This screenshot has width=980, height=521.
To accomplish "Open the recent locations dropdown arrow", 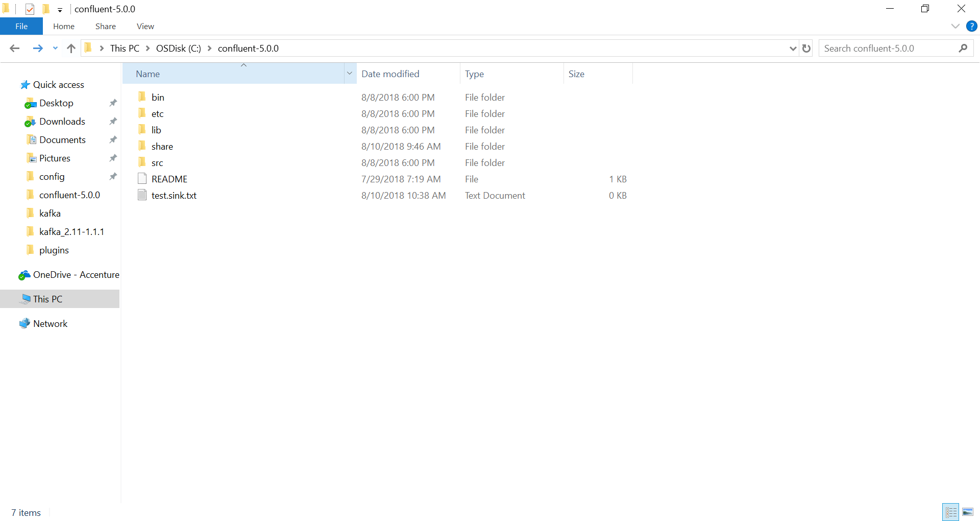I will pyautogui.click(x=55, y=49).
